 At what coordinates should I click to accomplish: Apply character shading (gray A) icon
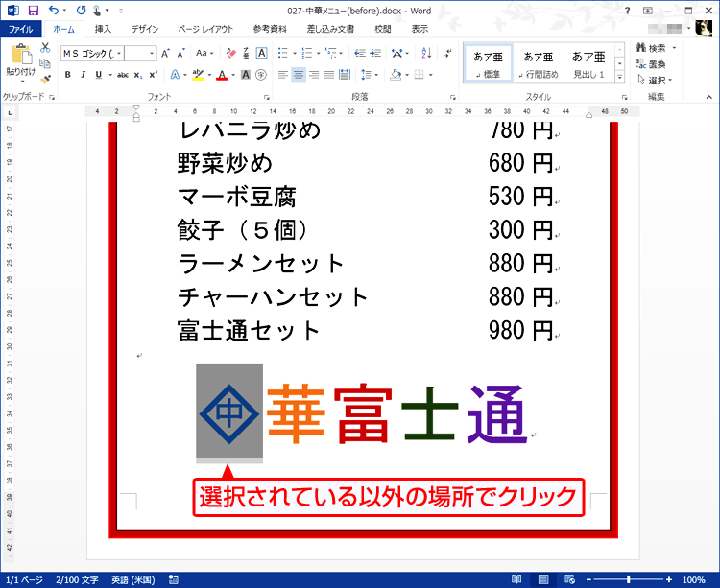tap(246, 75)
